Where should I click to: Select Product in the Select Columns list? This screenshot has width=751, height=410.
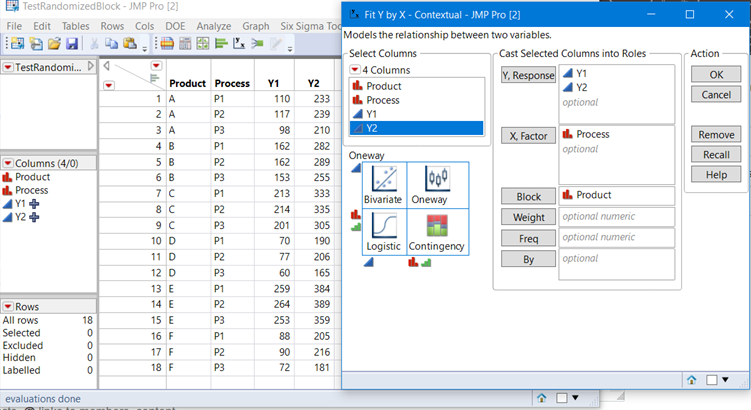(417, 86)
